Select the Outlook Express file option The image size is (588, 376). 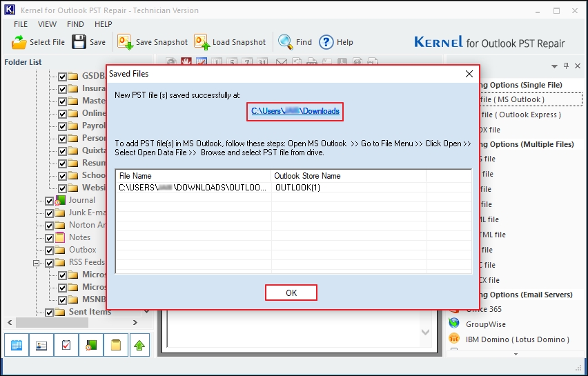[x=521, y=115]
